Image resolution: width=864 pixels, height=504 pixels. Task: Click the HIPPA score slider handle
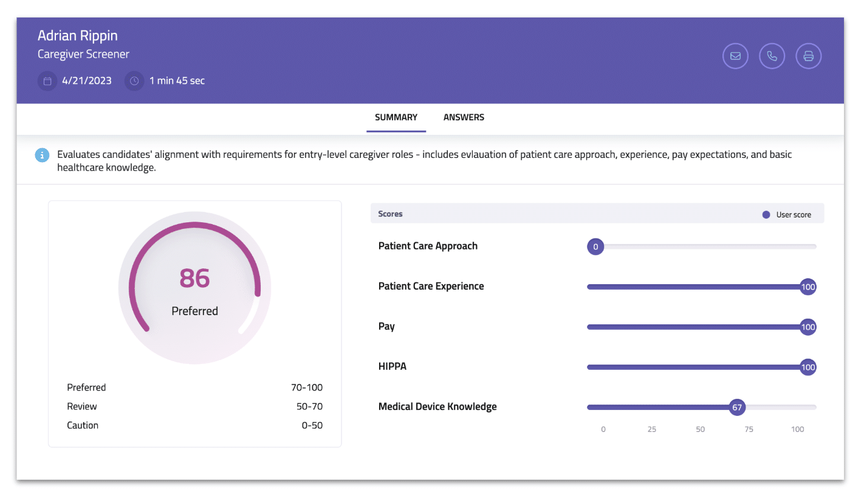pyautogui.click(x=807, y=367)
